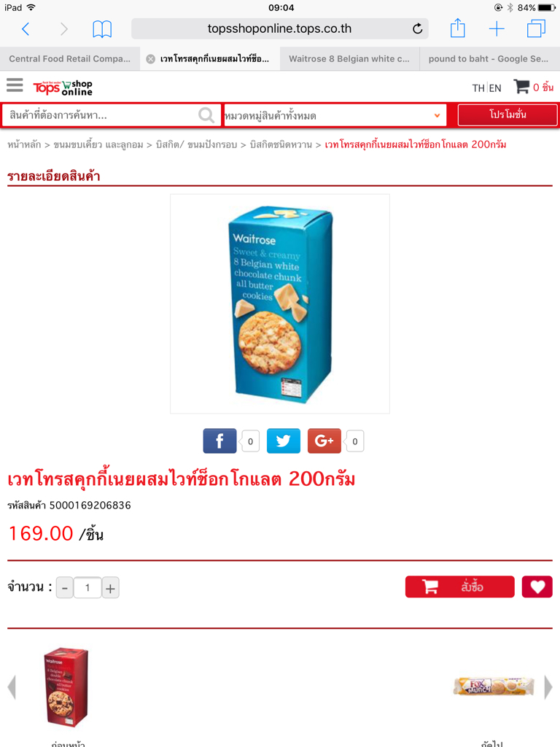
Task: Switch language to TH
Action: pyautogui.click(x=478, y=88)
